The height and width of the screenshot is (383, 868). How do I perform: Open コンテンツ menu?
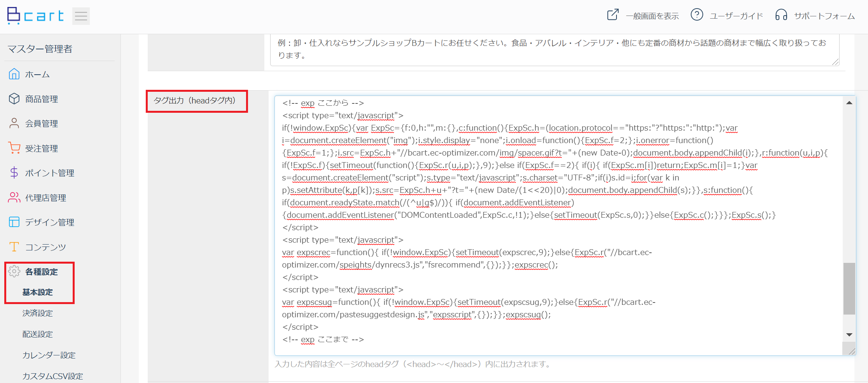45,247
